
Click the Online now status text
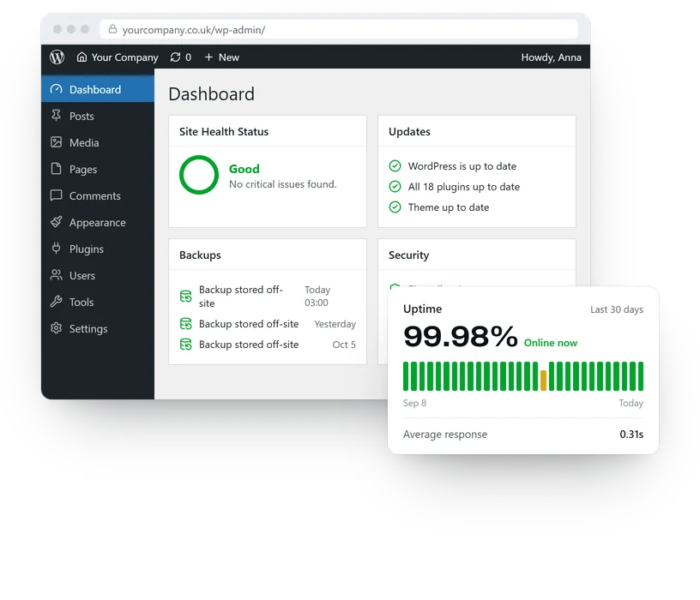[x=551, y=343]
